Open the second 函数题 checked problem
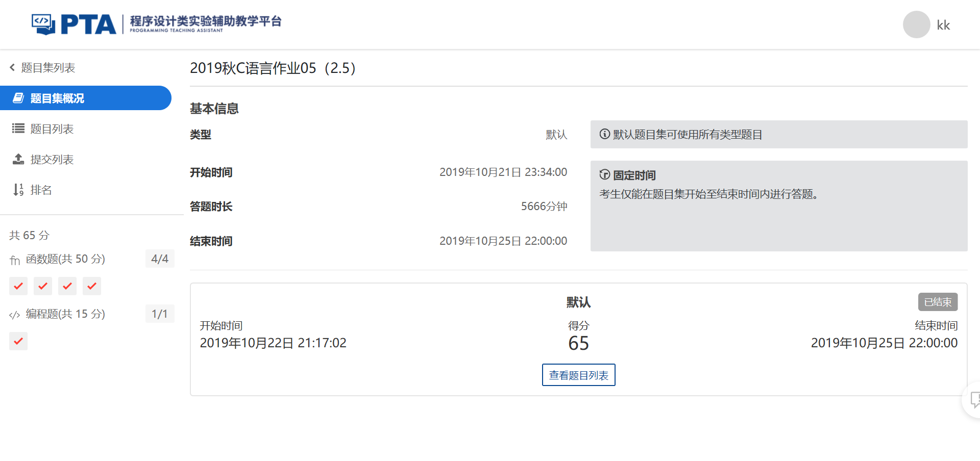Viewport: 980px width, 461px height. [43, 286]
